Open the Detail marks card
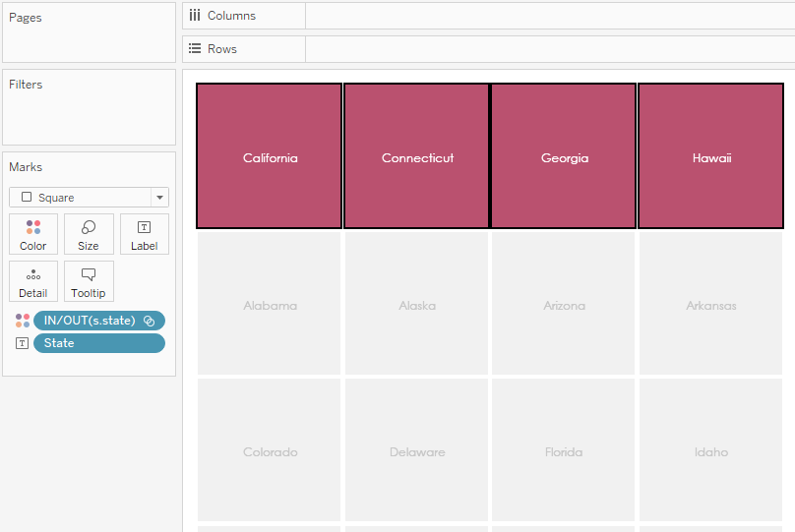Viewport: 795px width, 532px height. click(33, 281)
